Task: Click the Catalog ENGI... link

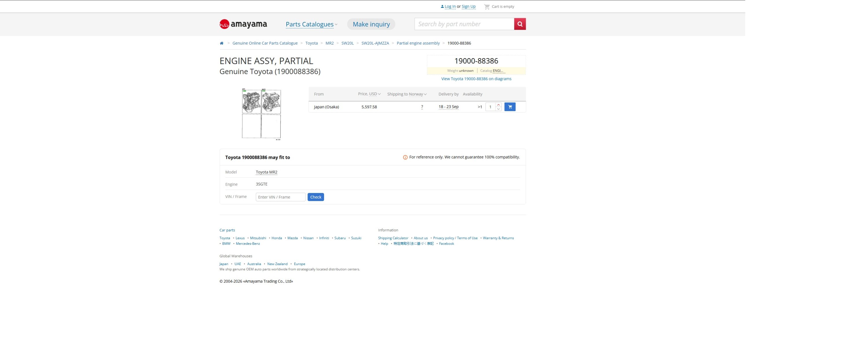Action: click(499, 71)
